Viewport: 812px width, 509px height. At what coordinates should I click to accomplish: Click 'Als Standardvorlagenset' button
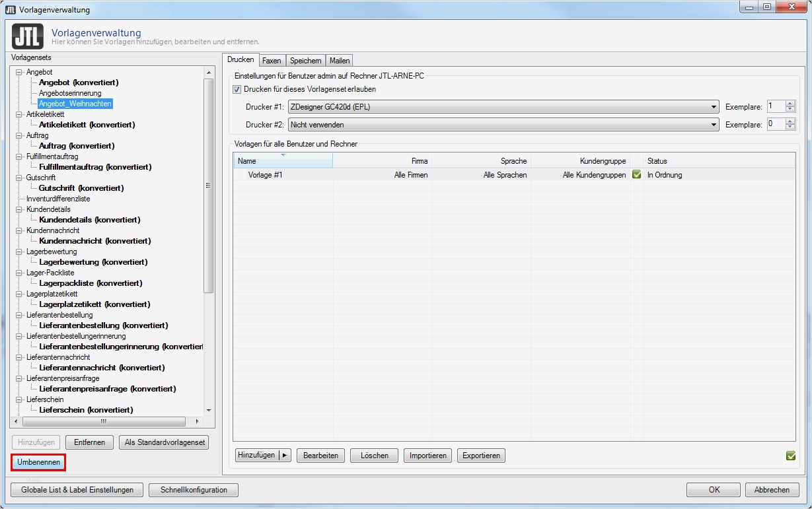[164, 442]
